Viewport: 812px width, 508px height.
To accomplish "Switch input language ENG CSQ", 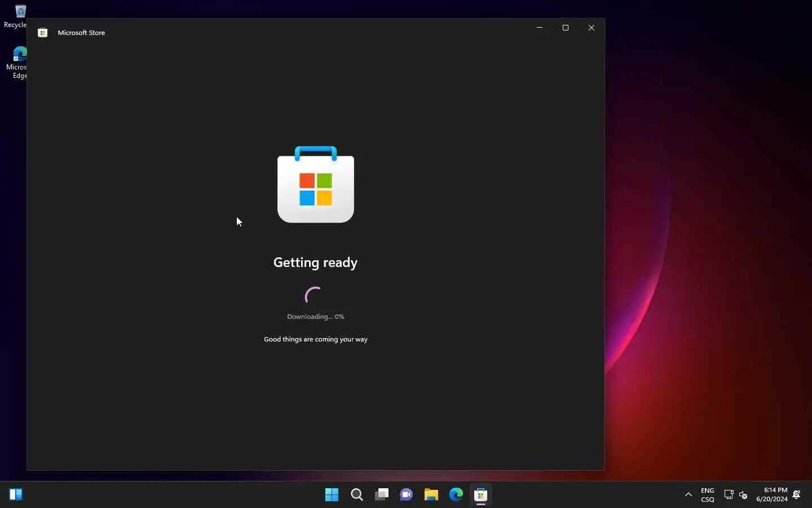I will tap(708, 495).
